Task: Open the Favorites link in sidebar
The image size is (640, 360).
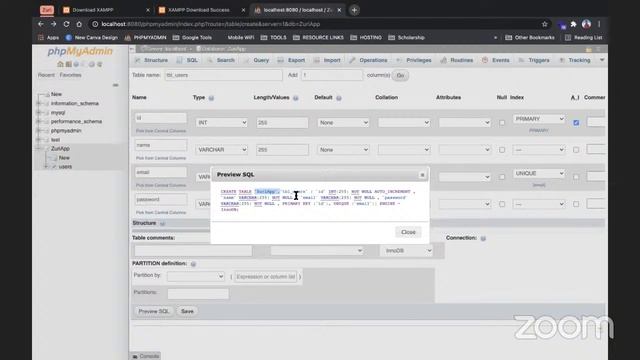Action: tap(70, 75)
